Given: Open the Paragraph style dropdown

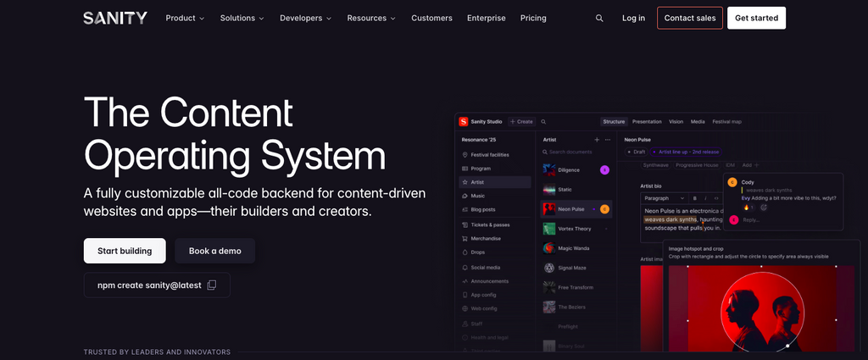Looking at the screenshot, I should tap(665, 198).
